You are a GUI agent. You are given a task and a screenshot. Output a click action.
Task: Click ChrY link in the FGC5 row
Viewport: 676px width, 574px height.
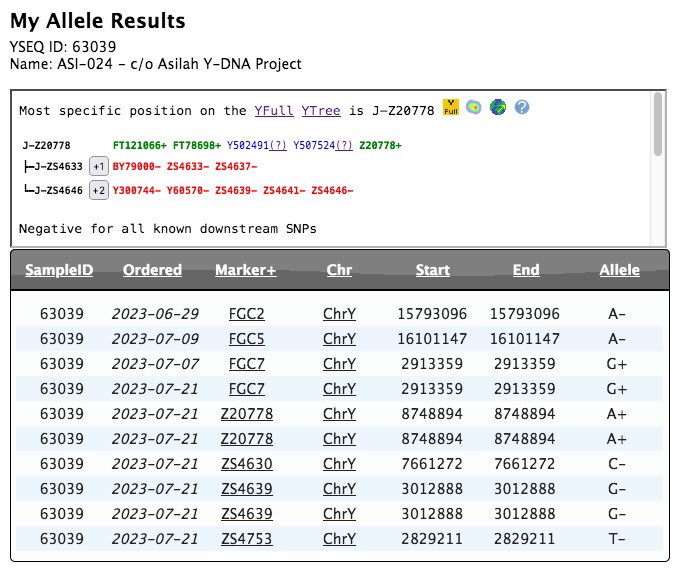click(x=339, y=339)
